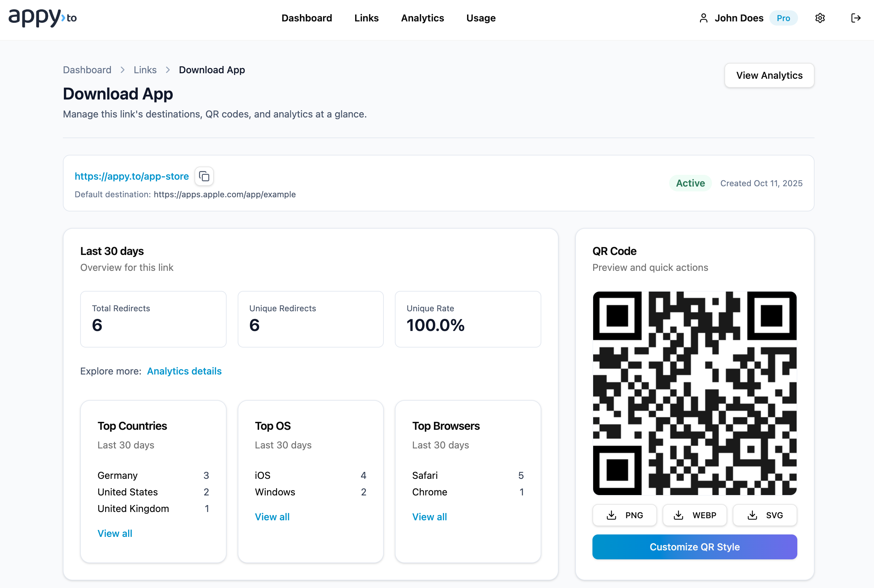The width and height of the screenshot is (874, 588).
Task: Download the QR code as SVG
Action: (x=765, y=515)
